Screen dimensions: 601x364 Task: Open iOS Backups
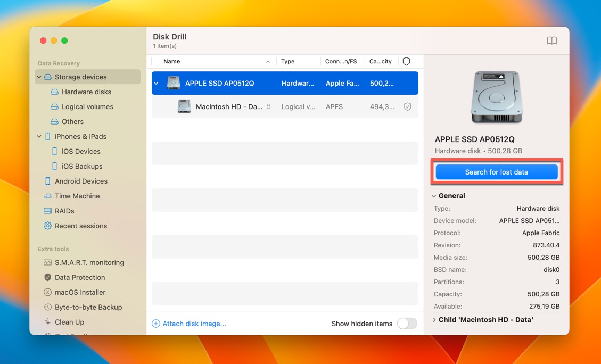82,166
